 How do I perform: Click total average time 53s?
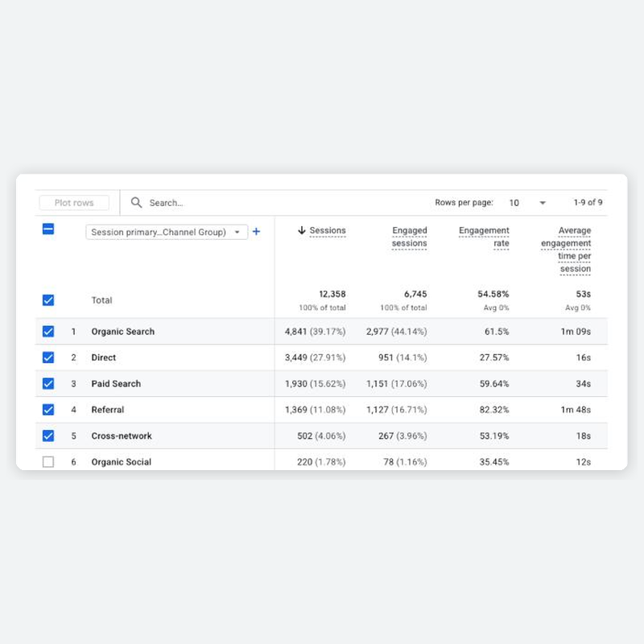pyautogui.click(x=583, y=294)
